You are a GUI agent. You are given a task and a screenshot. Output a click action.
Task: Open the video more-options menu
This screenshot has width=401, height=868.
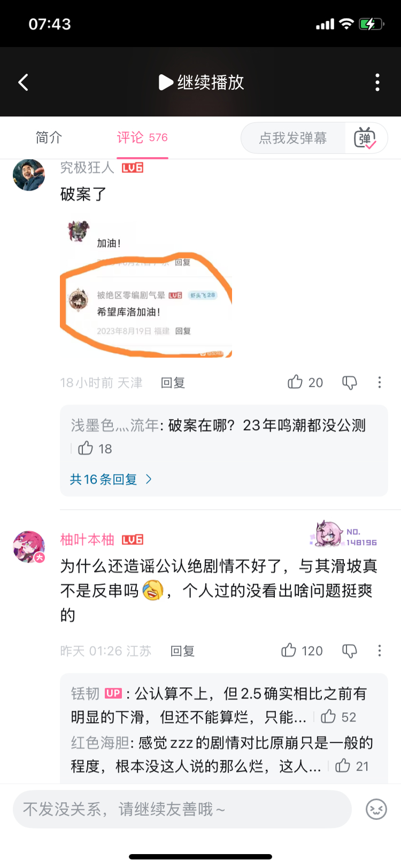click(377, 82)
